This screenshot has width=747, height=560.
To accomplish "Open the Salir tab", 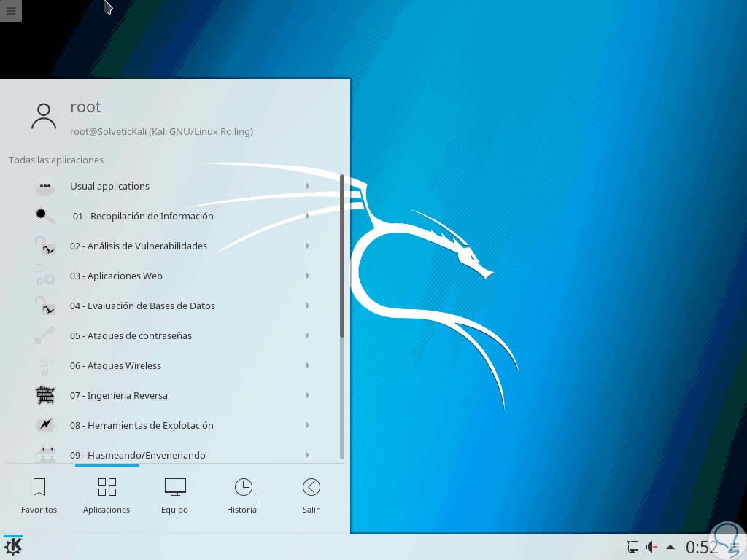I will [311, 496].
